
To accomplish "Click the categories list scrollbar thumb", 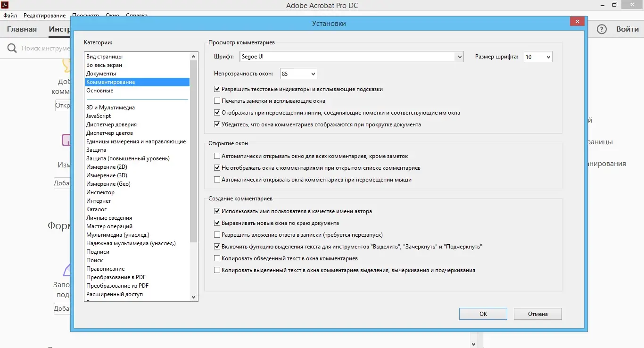I will click(x=193, y=151).
